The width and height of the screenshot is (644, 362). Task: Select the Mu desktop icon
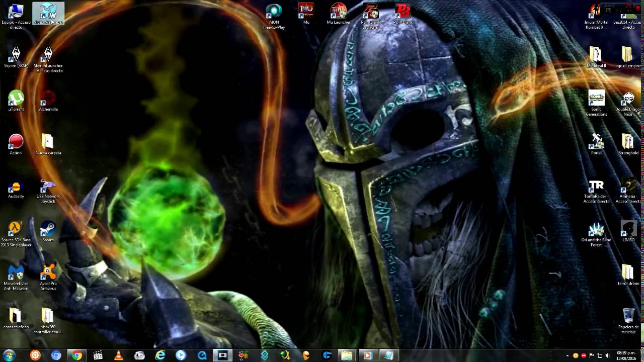(x=306, y=14)
